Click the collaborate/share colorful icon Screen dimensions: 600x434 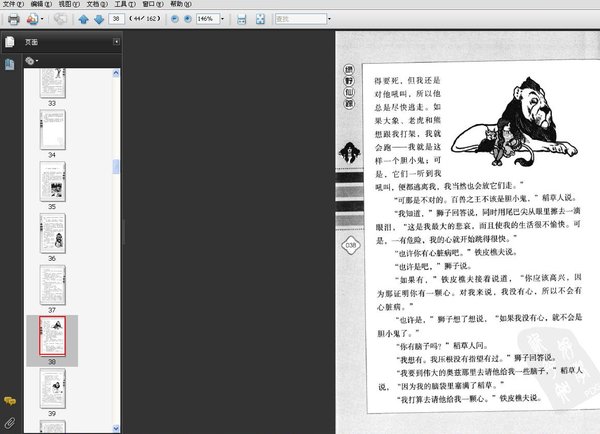pos(32,19)
